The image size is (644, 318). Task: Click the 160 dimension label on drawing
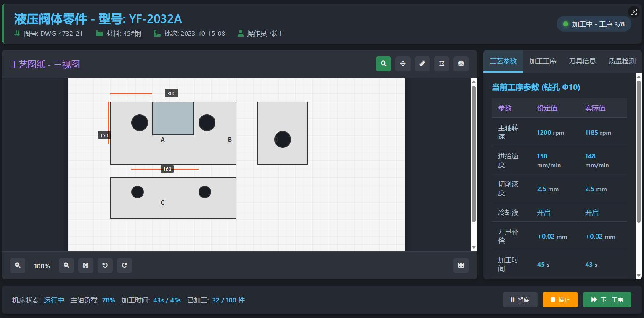point(167,169)
